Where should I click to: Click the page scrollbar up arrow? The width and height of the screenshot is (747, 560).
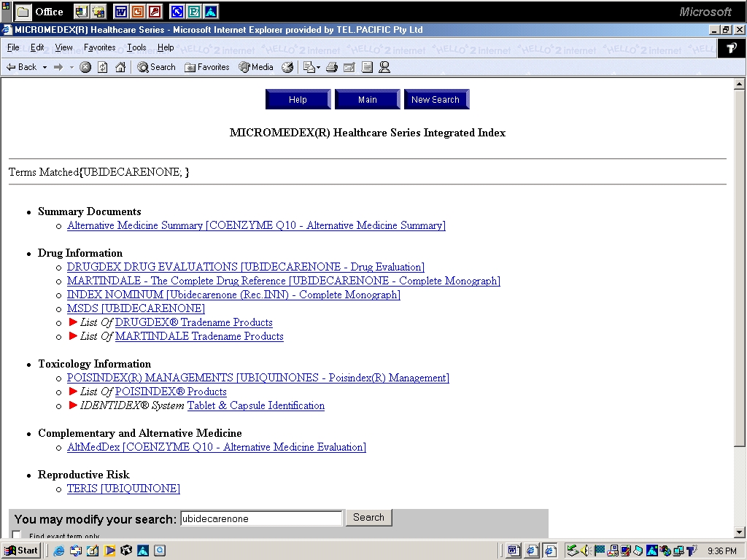(x=739, y=85)
